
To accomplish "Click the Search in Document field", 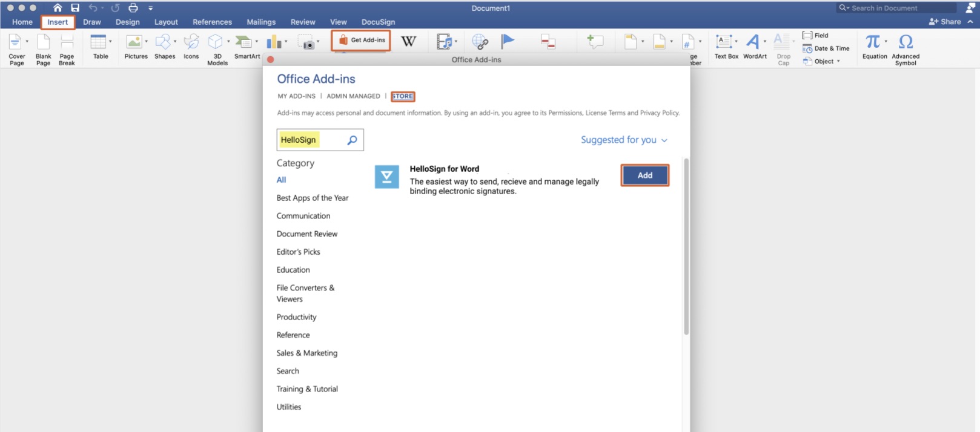I will (x=896, y=8).
